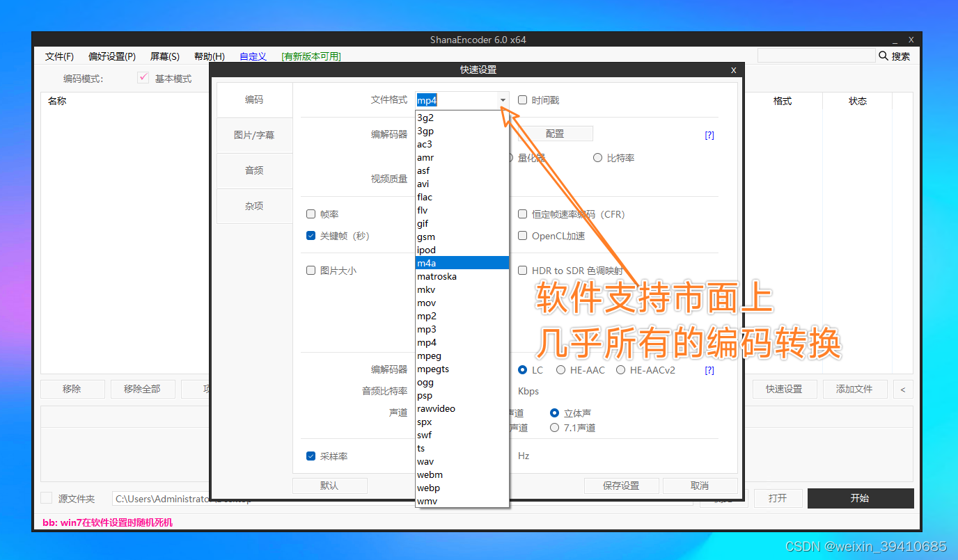Select avi from format list
Viewport: 958px width, 560px height.
[x=462, y=184]
